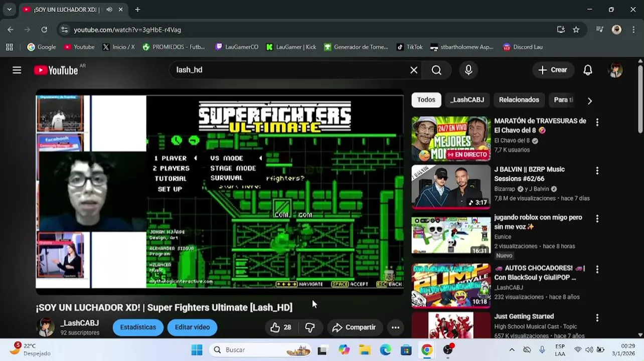
Task: Click Editar vídeo button
Action: point(192,327)
